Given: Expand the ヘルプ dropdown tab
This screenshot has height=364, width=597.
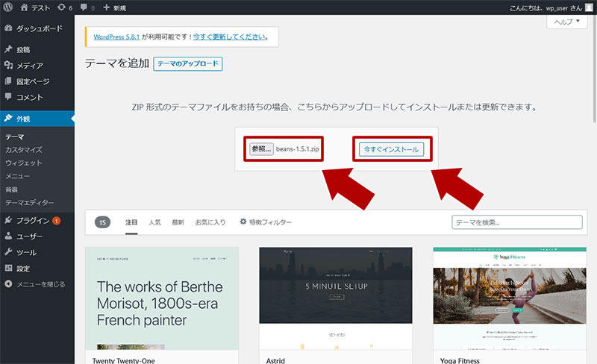Looking at the screenshot, I should pyautogui.click(x=566, y=22).
